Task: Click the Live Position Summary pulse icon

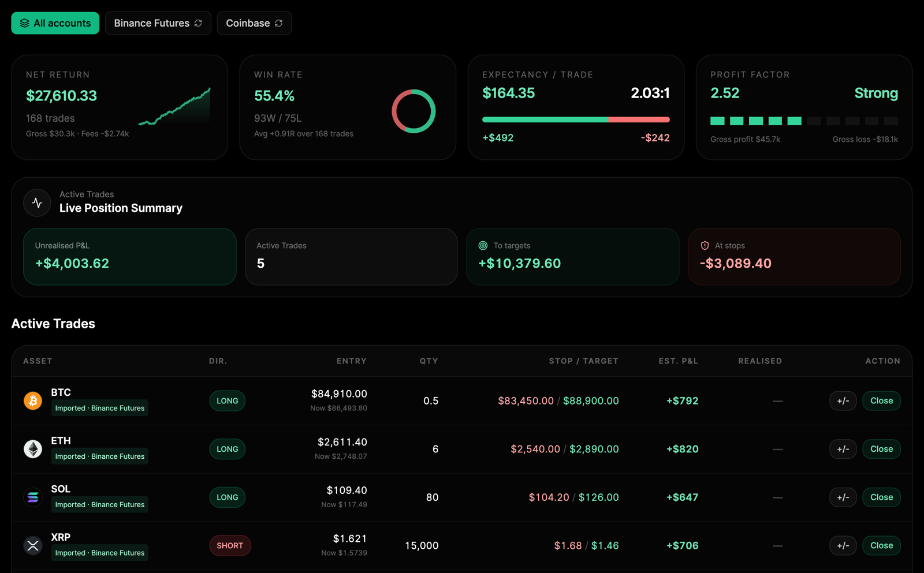Action: [x=38, y=203]
